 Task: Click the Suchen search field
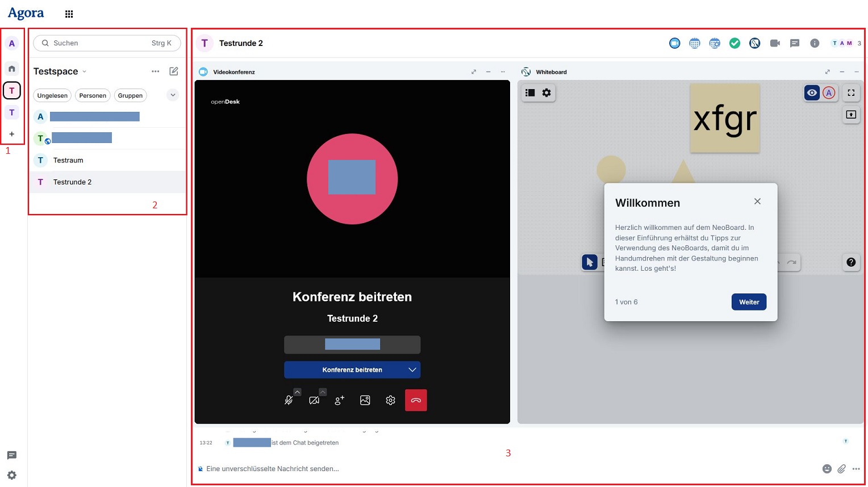(99, 43)
